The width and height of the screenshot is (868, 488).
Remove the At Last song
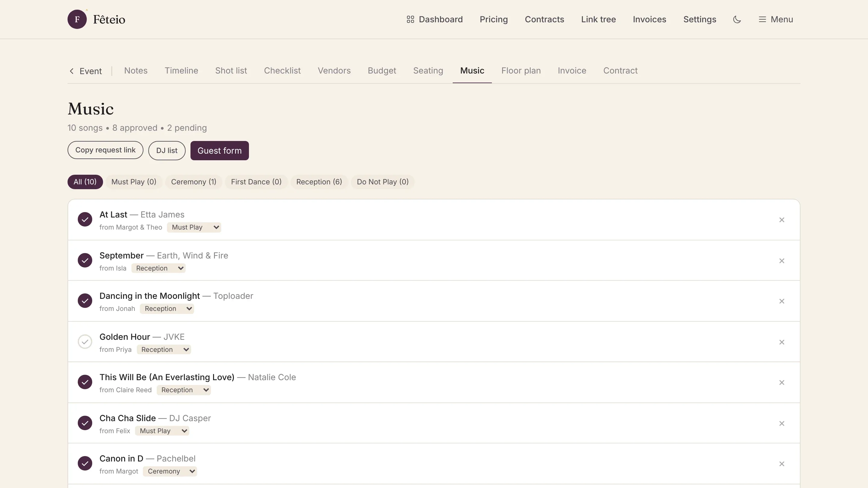click(x=782, y=220)
